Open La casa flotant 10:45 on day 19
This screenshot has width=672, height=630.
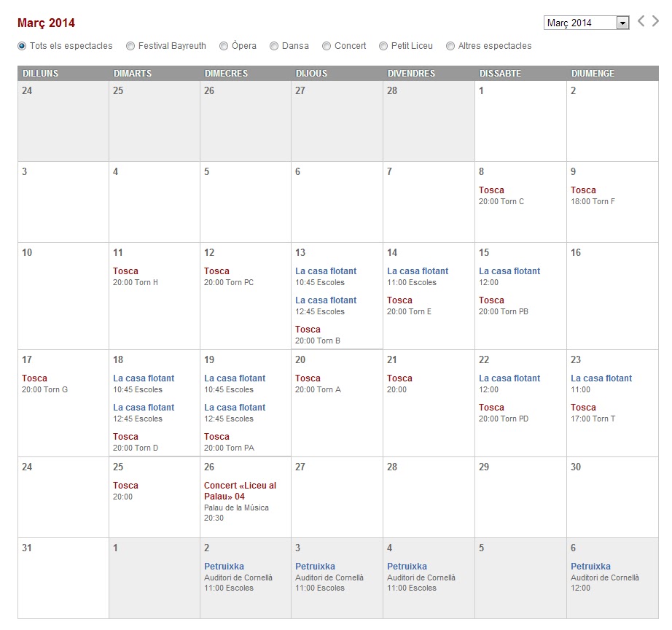click(235, 378)
